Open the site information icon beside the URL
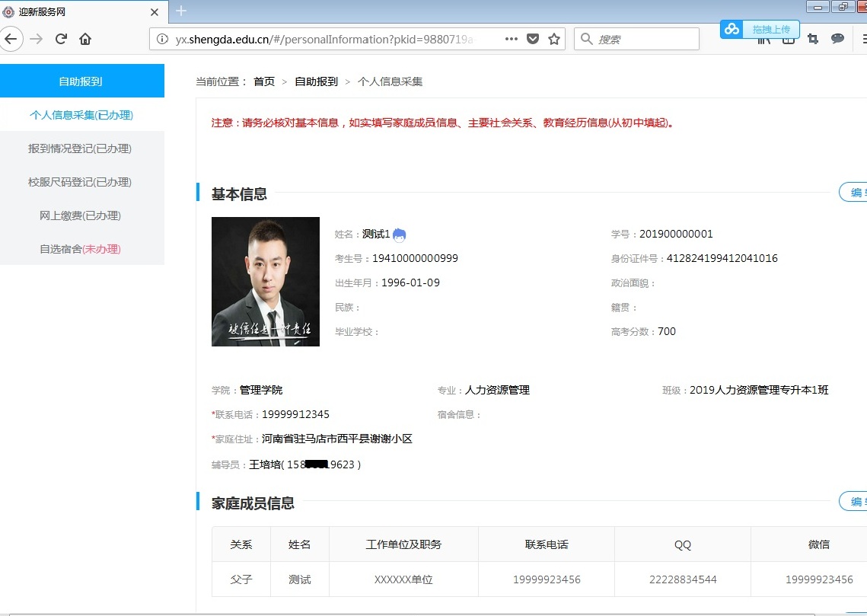 (162, 39)
